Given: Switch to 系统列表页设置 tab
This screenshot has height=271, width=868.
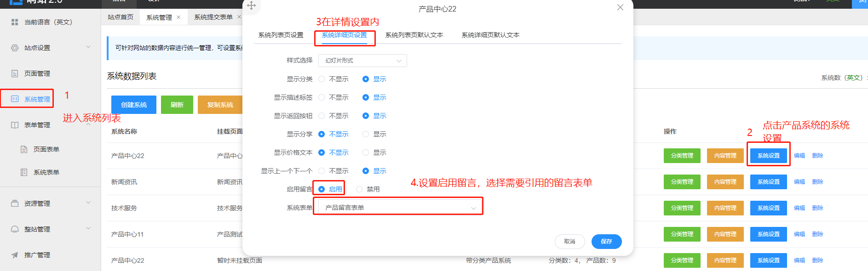Looking at the screenshot, I should point(281,35).
